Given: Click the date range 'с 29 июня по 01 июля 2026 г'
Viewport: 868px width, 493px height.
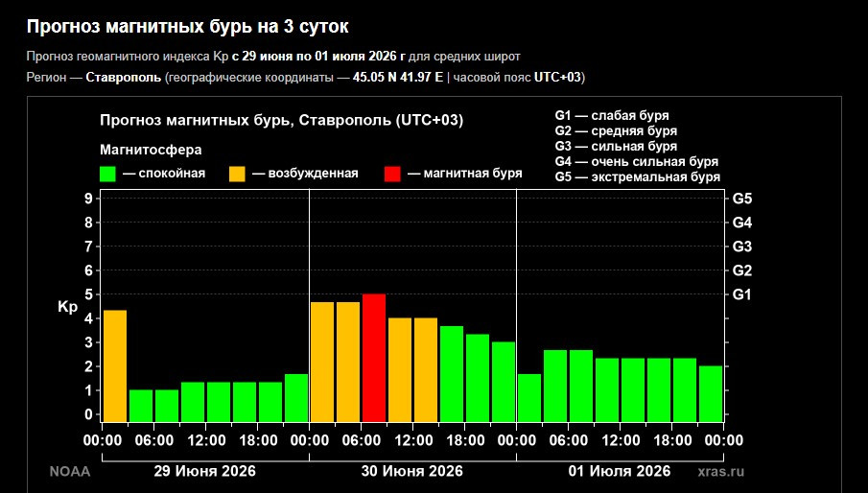Looking at the screenshot, I should tap(318, 57).
